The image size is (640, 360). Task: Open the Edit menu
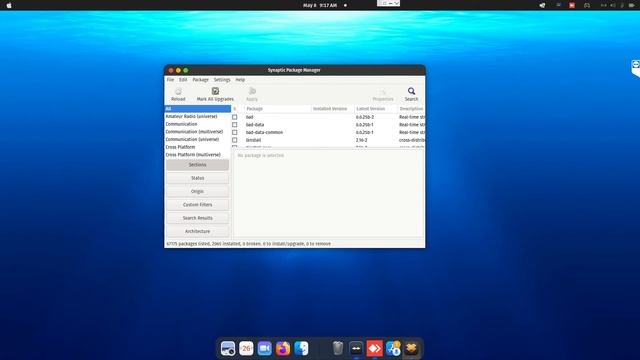tap(183, 80)
